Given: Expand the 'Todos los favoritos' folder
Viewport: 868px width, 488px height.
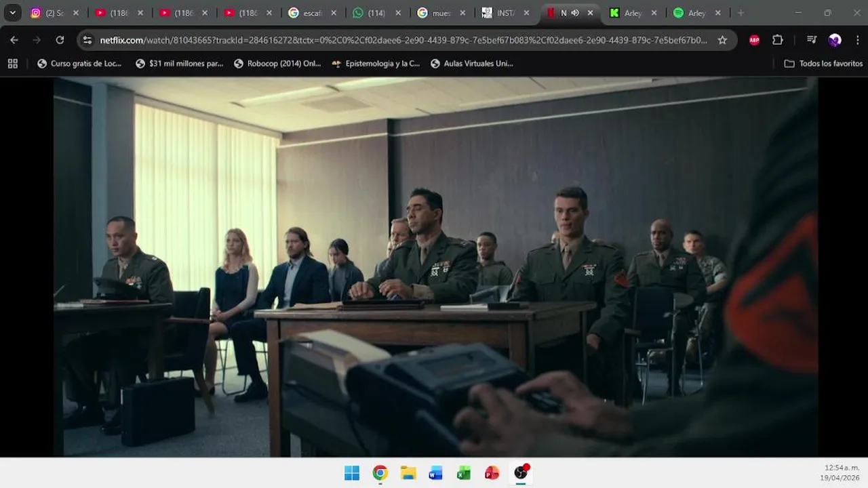Looking at the screenshot, I should 823,64.
